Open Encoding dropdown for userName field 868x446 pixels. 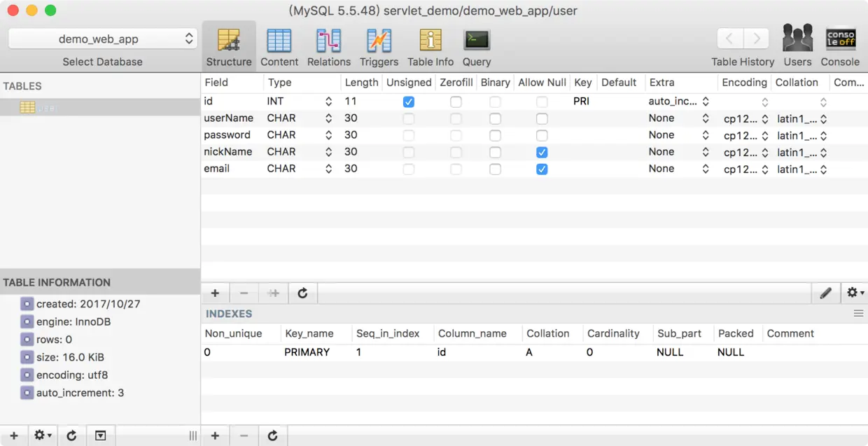point(764,119)
